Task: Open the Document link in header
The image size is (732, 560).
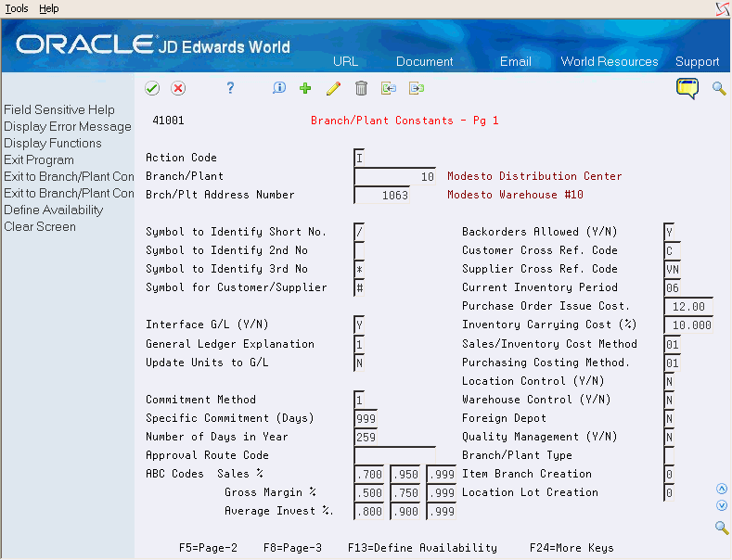Action: coord(424,61)
